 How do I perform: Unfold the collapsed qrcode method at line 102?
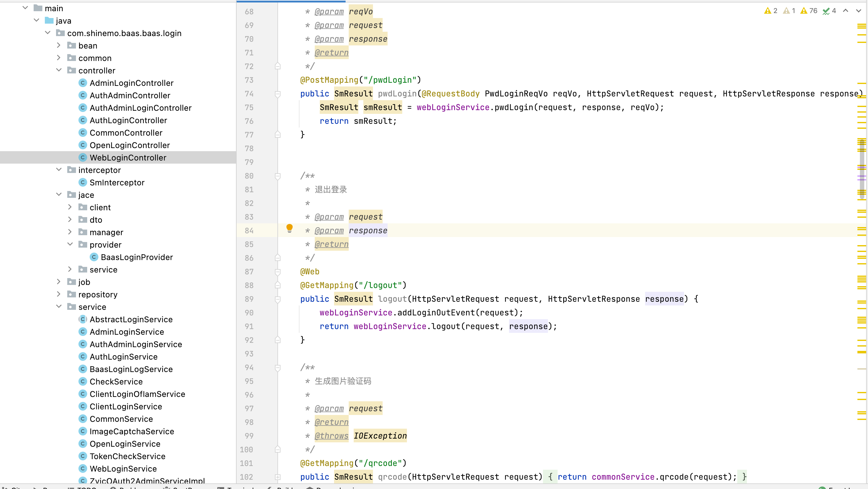point(278,477)
